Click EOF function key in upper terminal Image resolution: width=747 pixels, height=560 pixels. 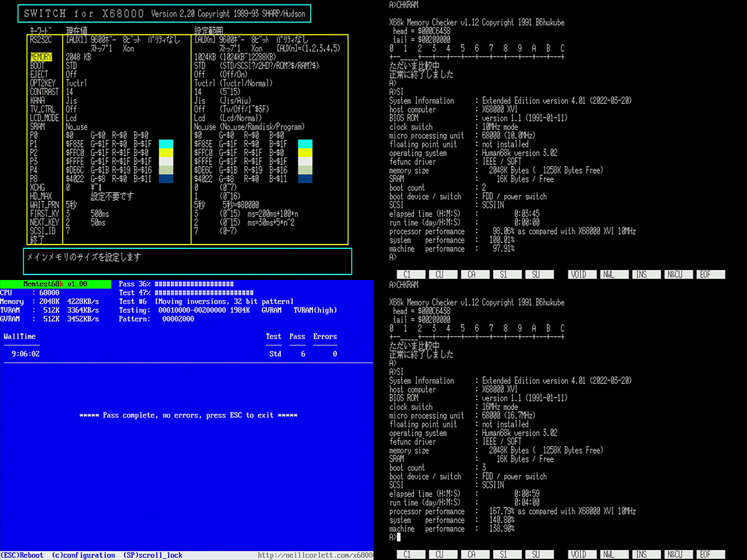pyautogui.click(x=711, y=274)
